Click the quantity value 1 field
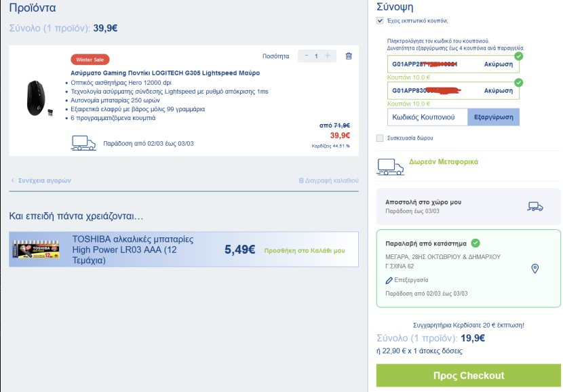The width and height of the screenshot is (563, 392). coord(316,56)
